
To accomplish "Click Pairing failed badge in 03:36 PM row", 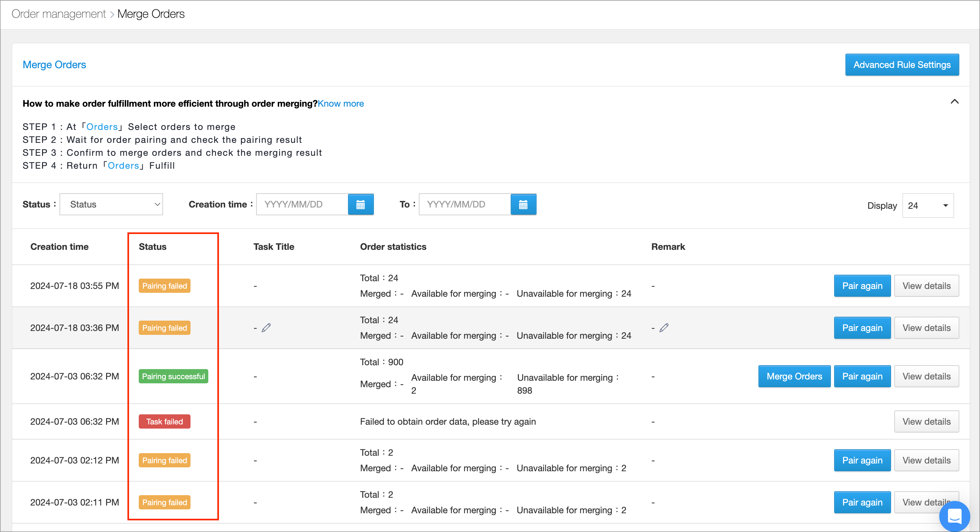I will pyautogui.click(x=164, y=327).
